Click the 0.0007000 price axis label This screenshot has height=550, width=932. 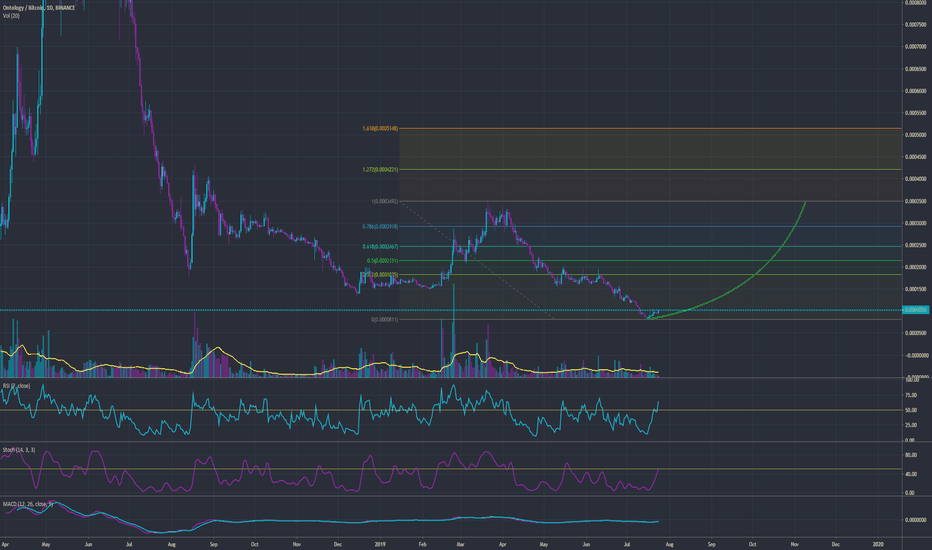click(915, 47)
